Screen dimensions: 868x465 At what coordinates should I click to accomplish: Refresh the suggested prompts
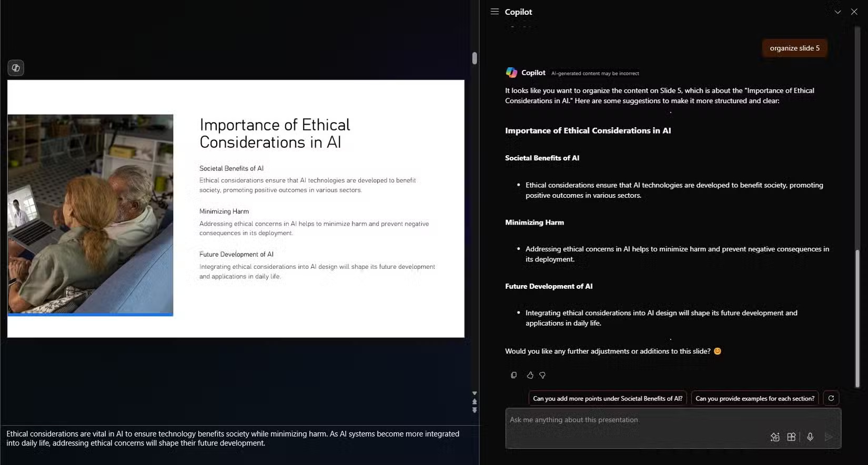[x=831, y=398]
